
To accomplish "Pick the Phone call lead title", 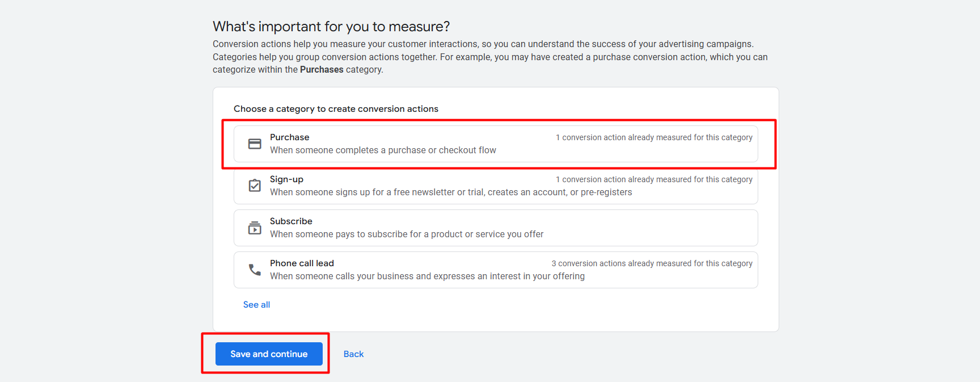I will tap(302, 263).
